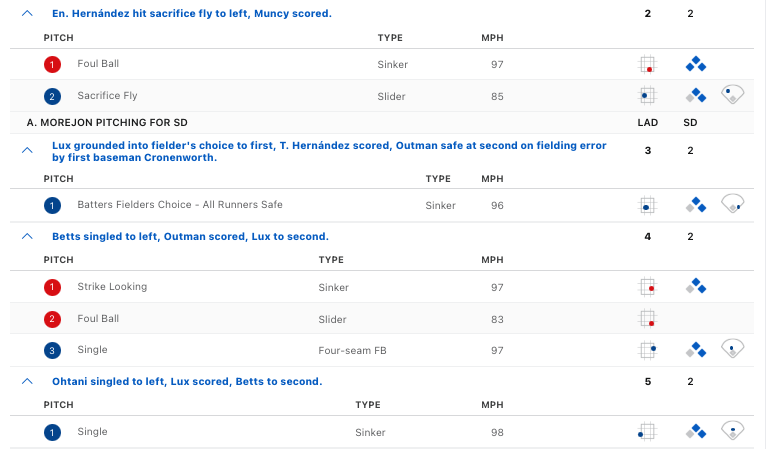766x449 pixels.
Task: Collapse the Ohtani singled to left play
Action: point(26,381)
